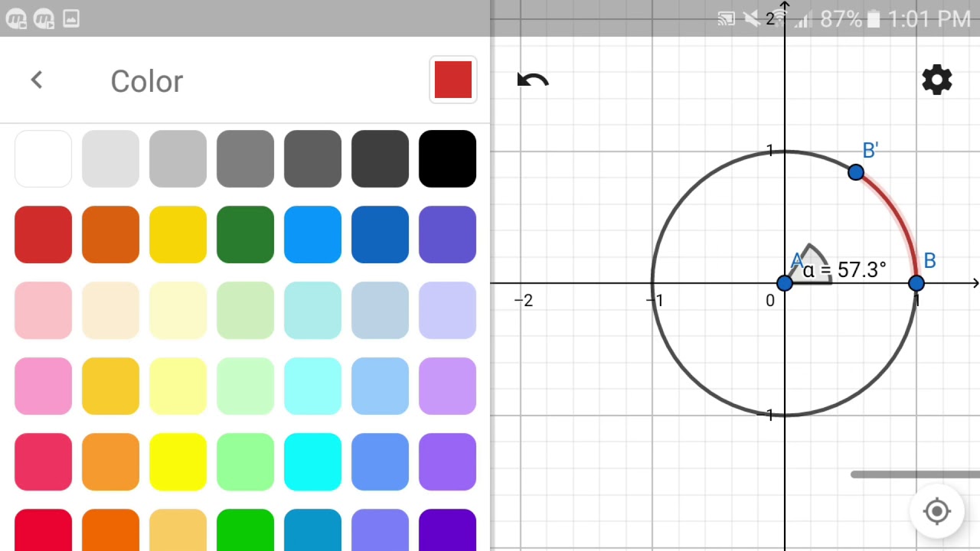This screenshot has height=551, width=980.
Task: Choose the lightest gray swatch
Action: click(110, 158)
